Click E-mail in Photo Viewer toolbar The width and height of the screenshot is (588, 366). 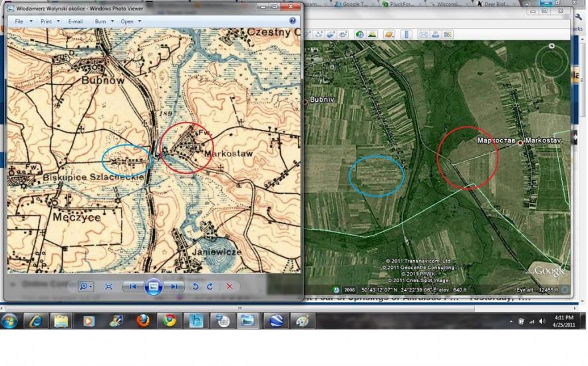point(75,21)
